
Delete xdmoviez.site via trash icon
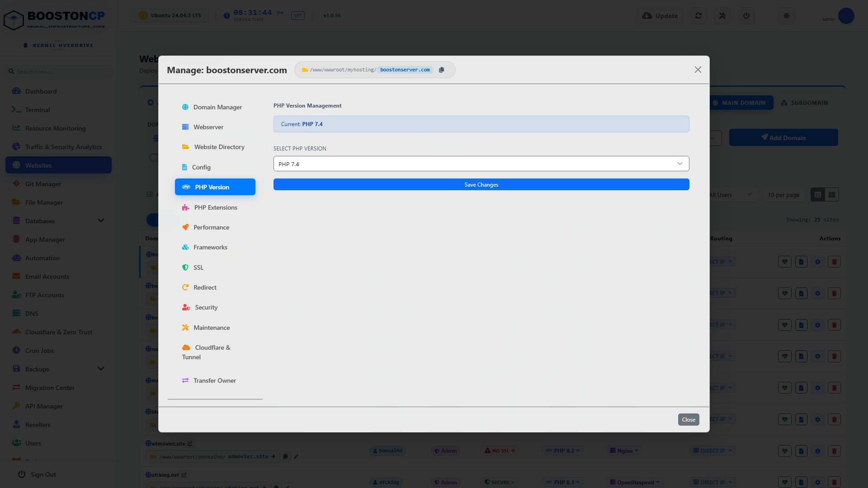(x=834, y=451)
